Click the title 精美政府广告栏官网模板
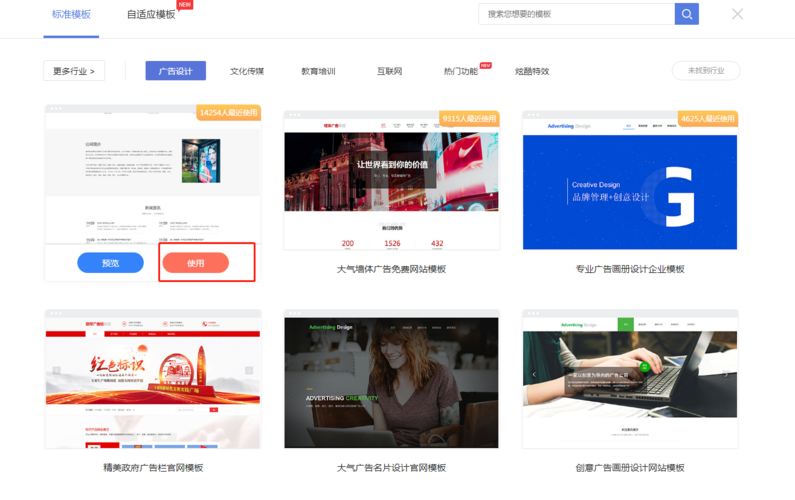The width and height of the screenshot is (795, 500). [153, 468]
